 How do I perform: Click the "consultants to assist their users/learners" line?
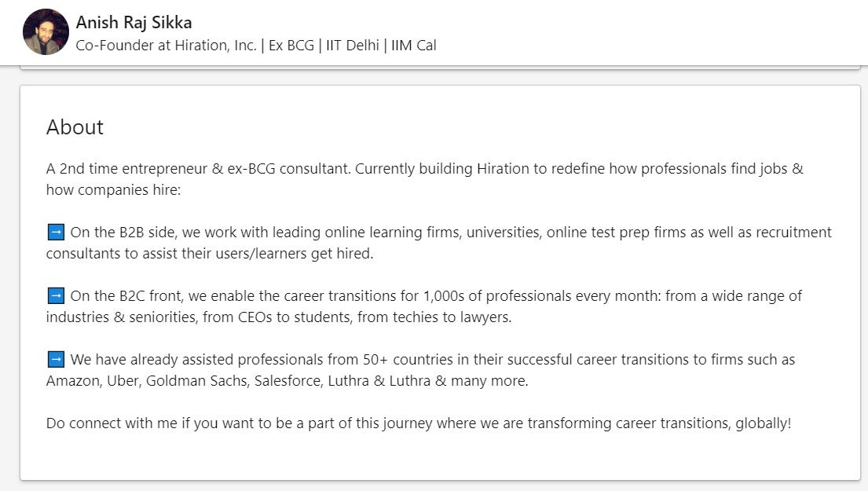[209, 254]
